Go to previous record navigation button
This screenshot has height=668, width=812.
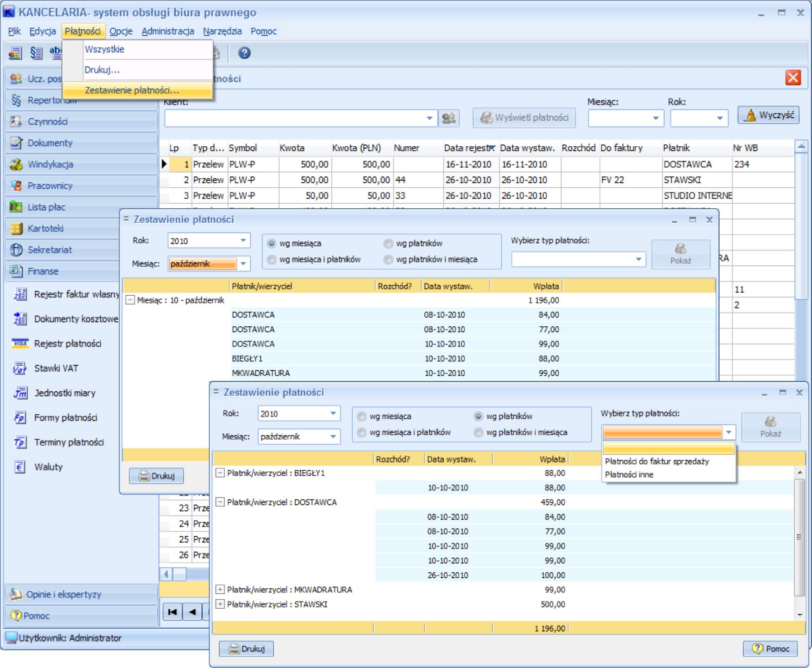[193, 612]
